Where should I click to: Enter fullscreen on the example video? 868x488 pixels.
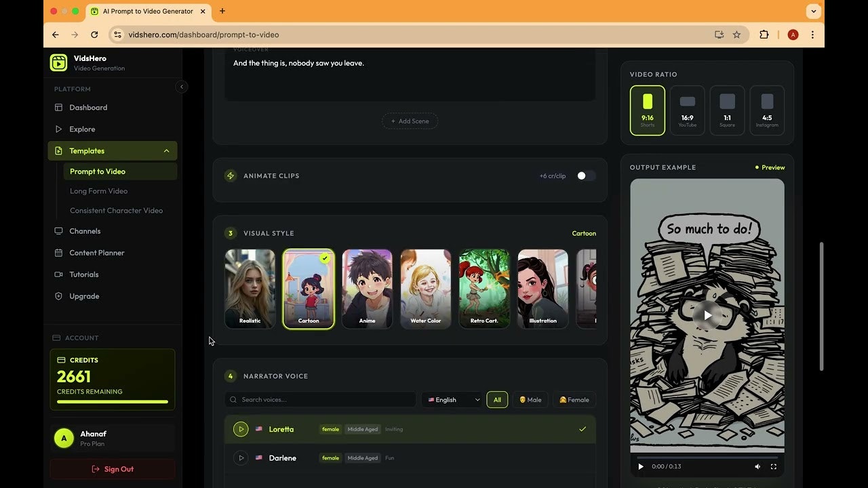[x=774, y=466]
